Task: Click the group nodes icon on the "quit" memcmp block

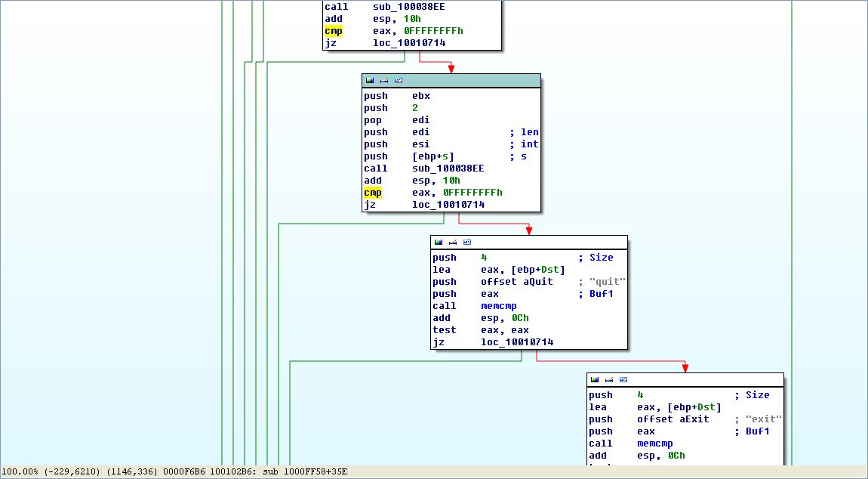Action: click(x=467, y=243)
